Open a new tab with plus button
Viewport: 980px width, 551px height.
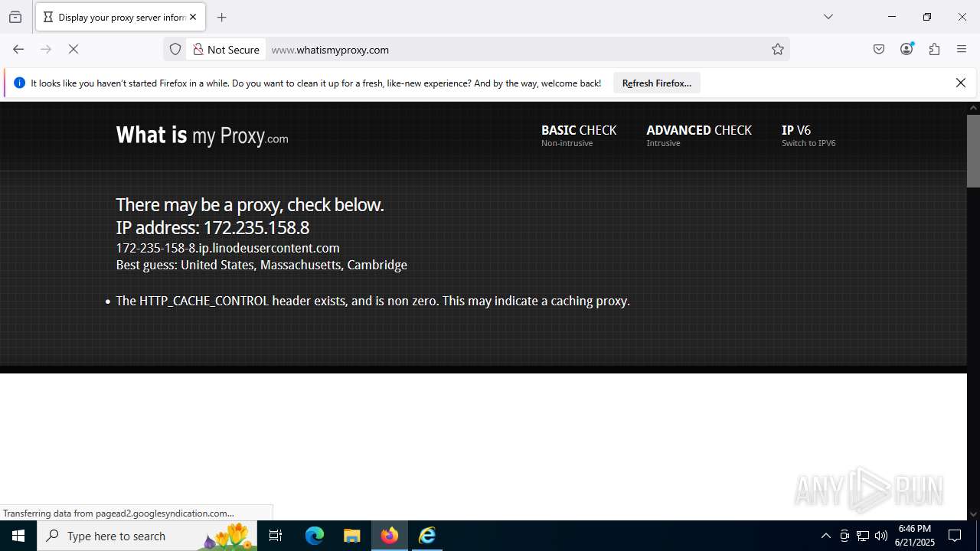(x=222, y=17)
